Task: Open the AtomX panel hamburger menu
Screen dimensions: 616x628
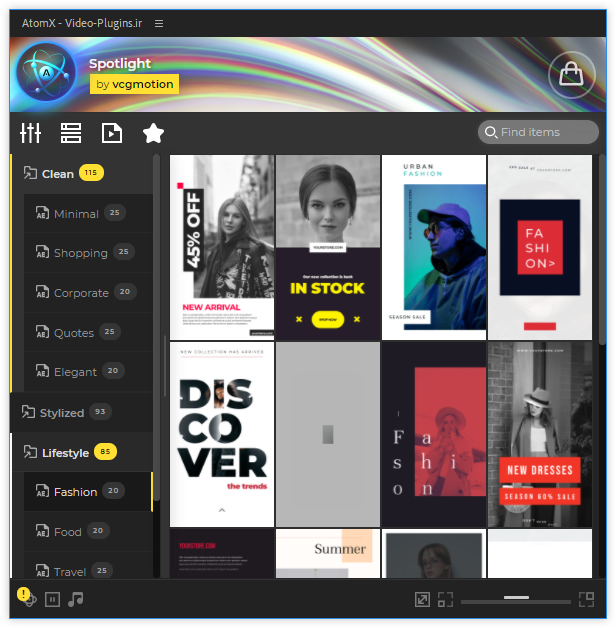Action: pos(159,24)
